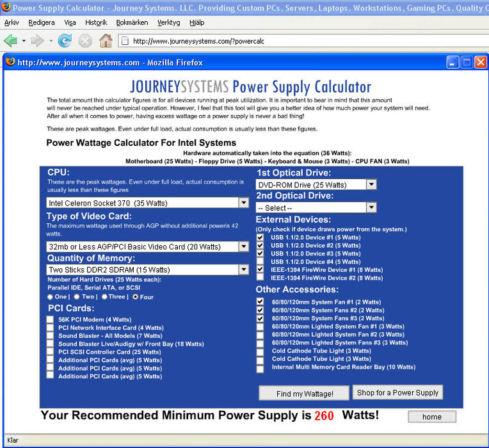Image resolution: width=489 pixels, height=448 pixels.
Task: Select Four hard drives radio button
Action: coord(135,297)
